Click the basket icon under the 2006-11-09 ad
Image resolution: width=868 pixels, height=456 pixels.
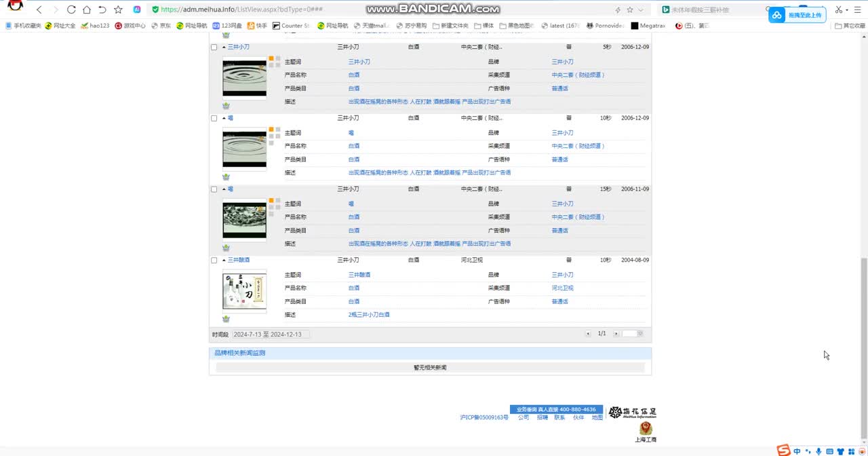pos(226,248)
